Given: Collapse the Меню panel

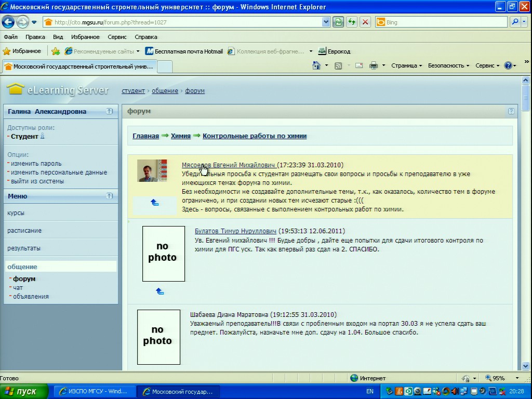Looking at the screenshot, I should [109, 196].
